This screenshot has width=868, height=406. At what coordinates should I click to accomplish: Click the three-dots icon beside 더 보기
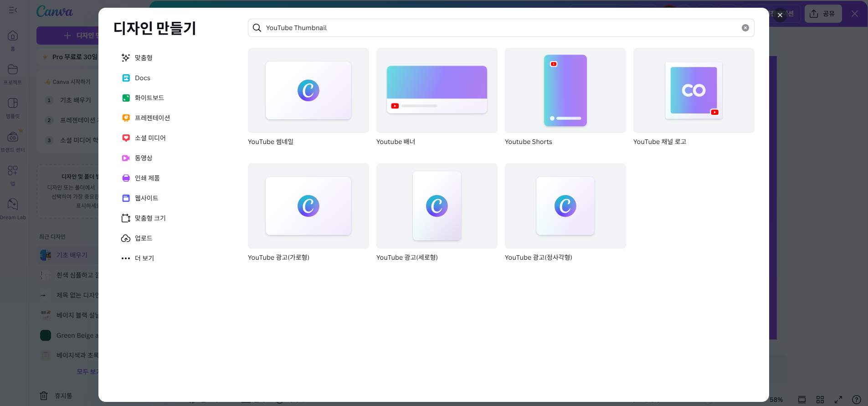tap(126, 258)
